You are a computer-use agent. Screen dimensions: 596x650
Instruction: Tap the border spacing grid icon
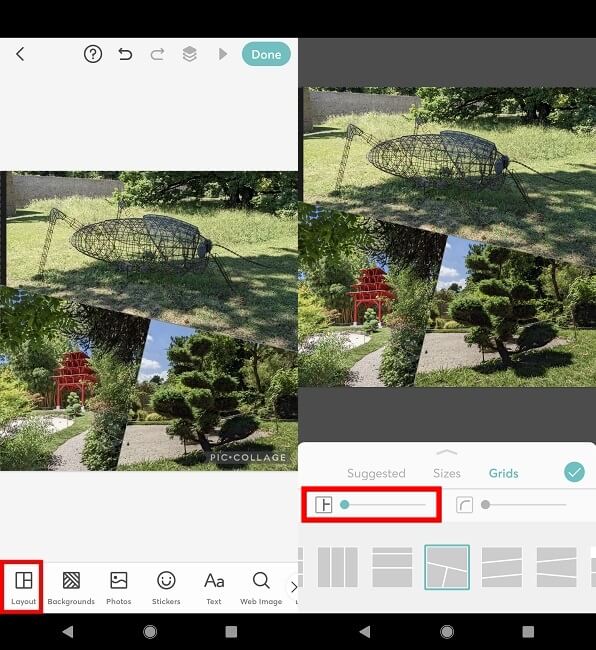[x=323, y=504]
